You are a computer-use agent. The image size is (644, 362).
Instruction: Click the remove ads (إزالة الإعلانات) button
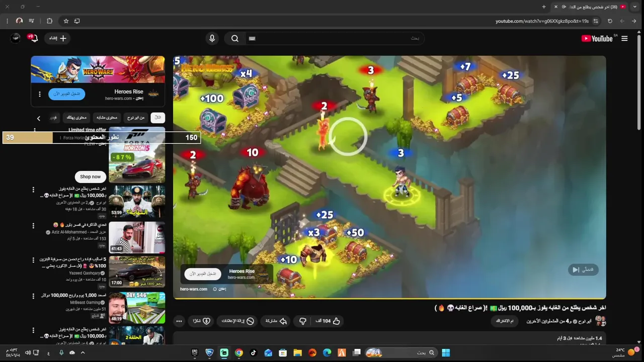click(x=238, y=321)
